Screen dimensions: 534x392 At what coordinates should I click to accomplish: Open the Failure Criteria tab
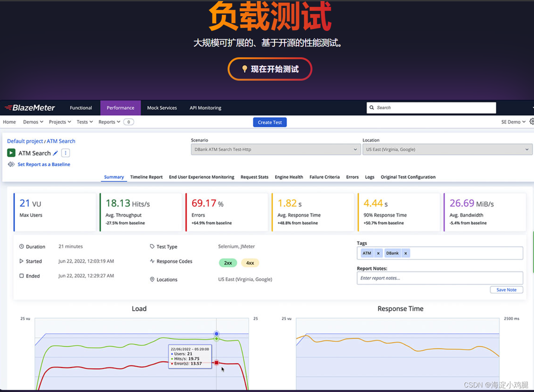coord(324,177)
